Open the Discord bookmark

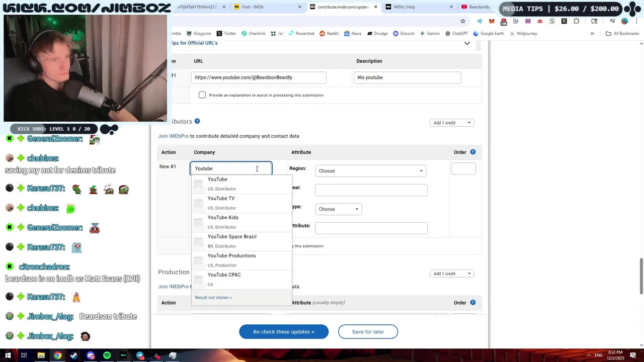point(404,34)
